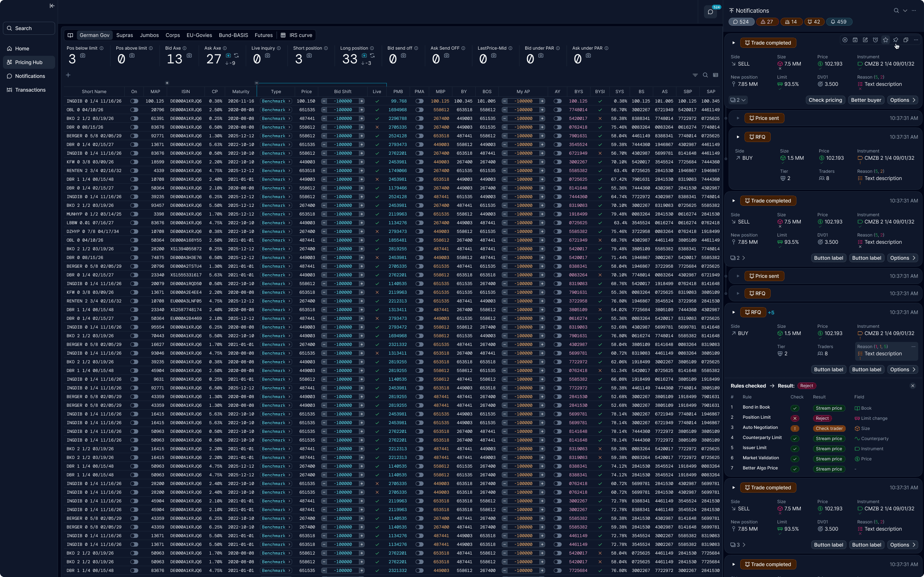Click the Check pricing button
The height and width of the screenshot is (577, 924).
click(x=825, y=100)
